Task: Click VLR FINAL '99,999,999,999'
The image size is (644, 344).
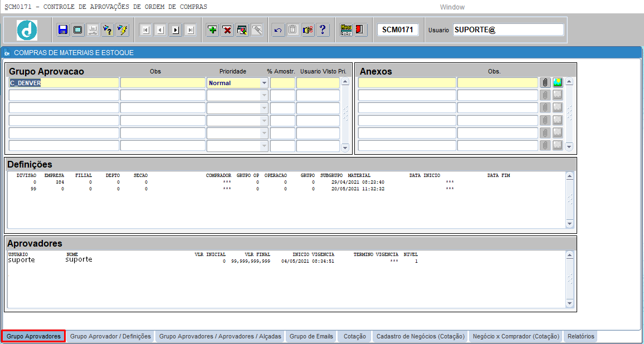Action: pyautogui.click(x=251, y=261)
